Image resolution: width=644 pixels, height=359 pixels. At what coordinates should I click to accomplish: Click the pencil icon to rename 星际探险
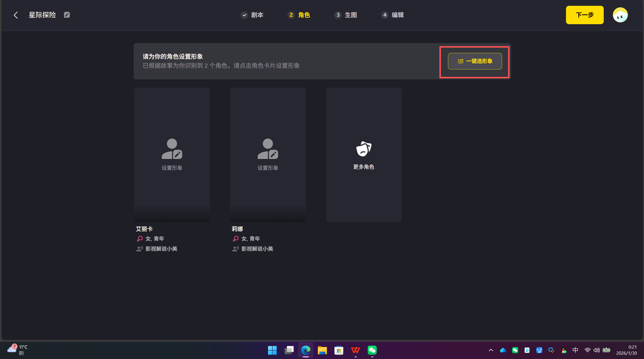(x=67, y=15)
